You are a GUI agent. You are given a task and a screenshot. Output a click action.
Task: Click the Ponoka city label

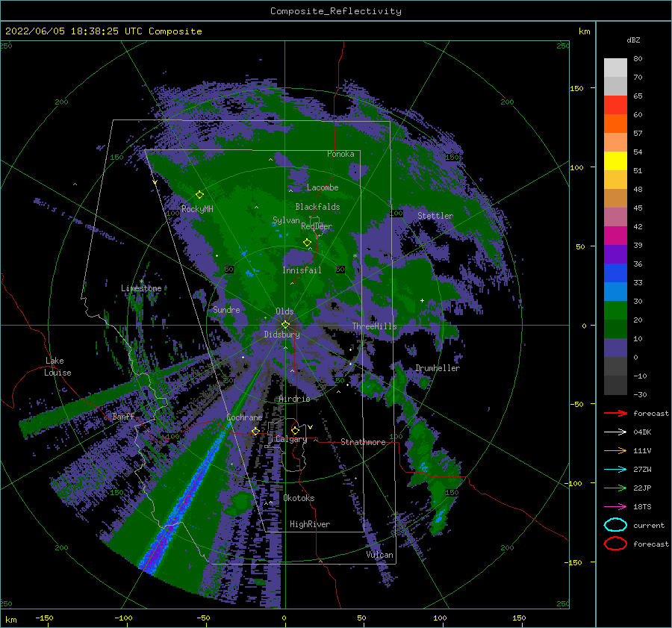point(340,154)
